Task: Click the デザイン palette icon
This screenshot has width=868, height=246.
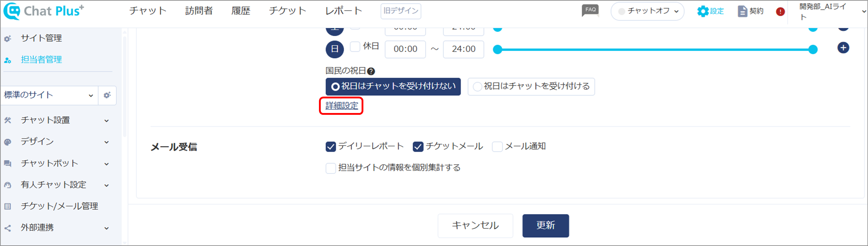Action: (8, 142)
